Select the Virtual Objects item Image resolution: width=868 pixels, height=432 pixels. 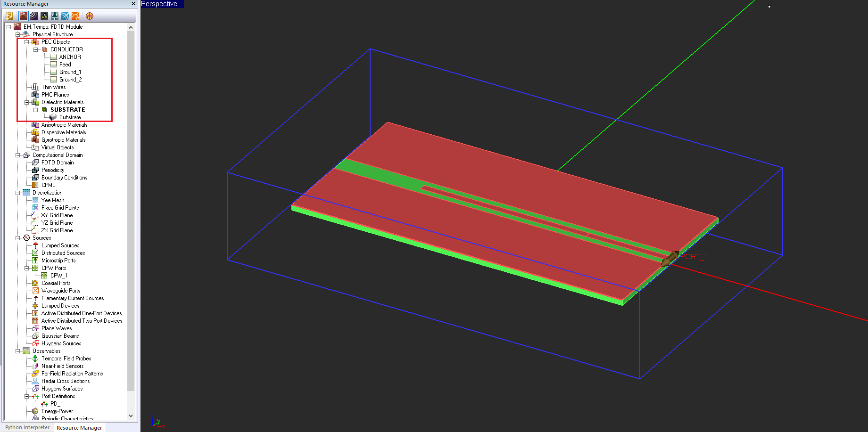[58, 147]
